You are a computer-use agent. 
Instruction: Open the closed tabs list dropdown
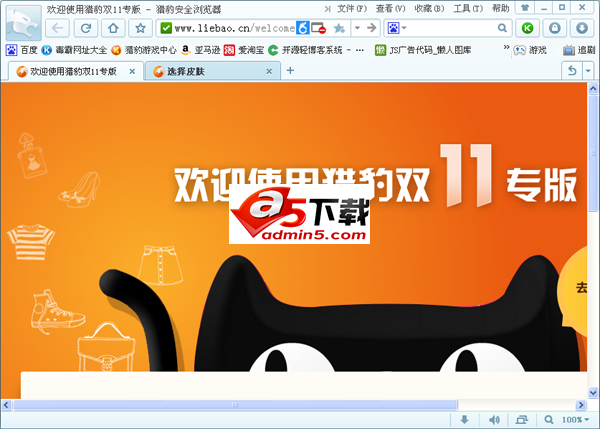tap(588, 71)
